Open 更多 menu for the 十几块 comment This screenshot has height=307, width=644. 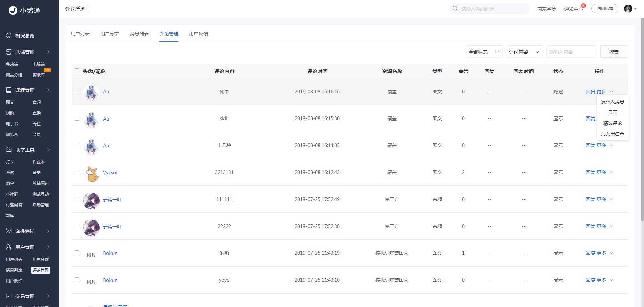click(x=605, y=145)
